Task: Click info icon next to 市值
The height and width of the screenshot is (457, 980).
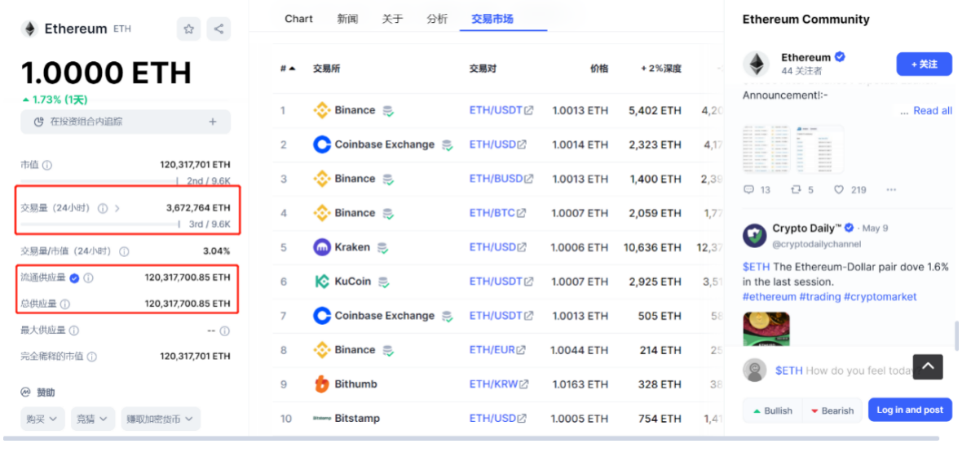Action: [x=47, y=165]
